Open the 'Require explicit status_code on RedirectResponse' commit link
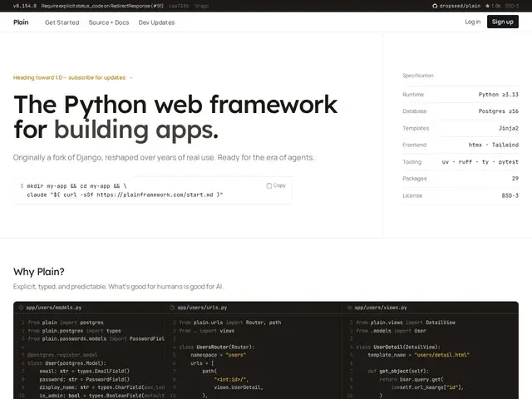The width and height of the screenshot is (532, 399). [102, 6]
